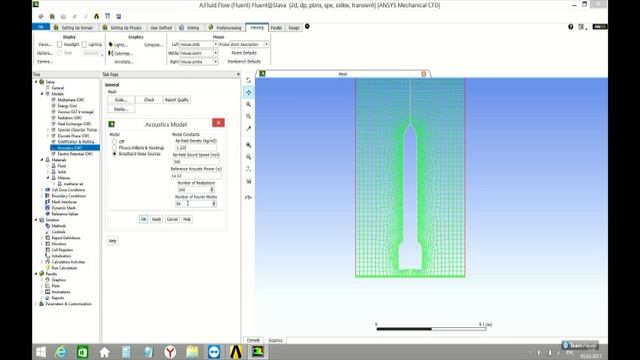640x360 pixels.
Task: Adjust the Number of Fourier Modes stepper
Action: click(213, 204)
